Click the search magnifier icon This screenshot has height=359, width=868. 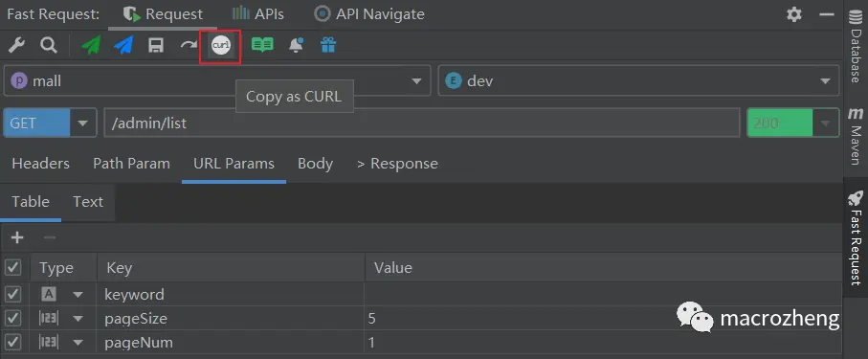point(49,45)
